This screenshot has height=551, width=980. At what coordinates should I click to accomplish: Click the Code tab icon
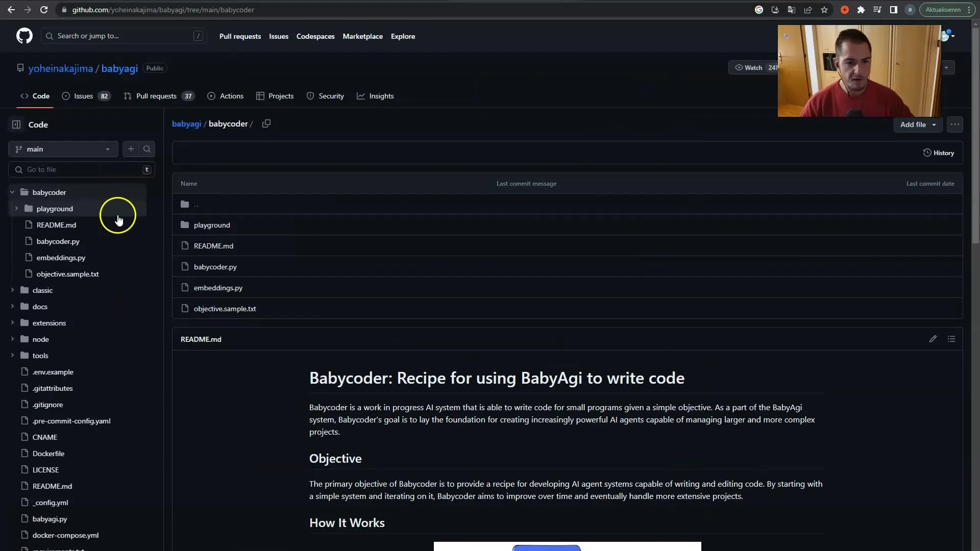point(25,95)
